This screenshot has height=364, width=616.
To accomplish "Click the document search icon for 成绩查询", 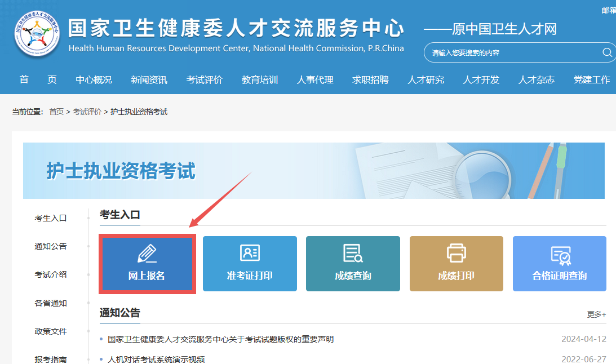I will pyautogui.click(x=353, y=253).
